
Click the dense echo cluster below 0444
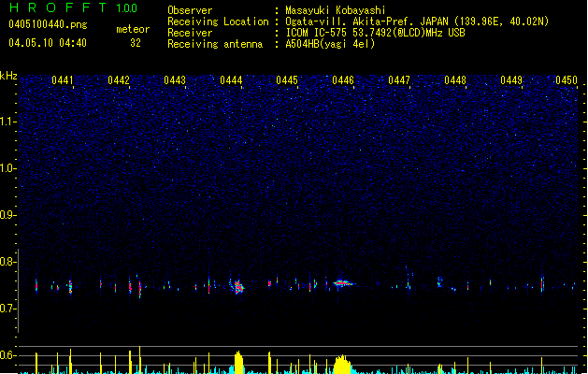pos(237,286)
